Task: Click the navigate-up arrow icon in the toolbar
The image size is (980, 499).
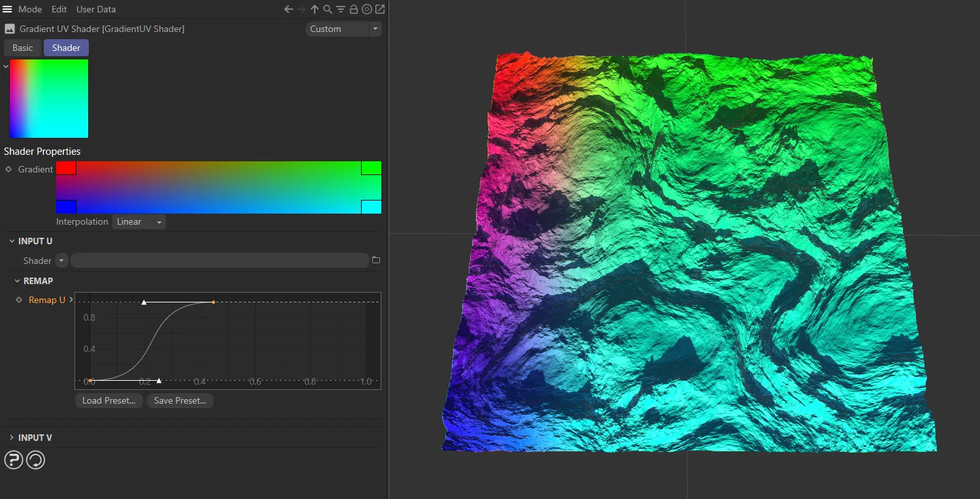Action: coord(314,9)
